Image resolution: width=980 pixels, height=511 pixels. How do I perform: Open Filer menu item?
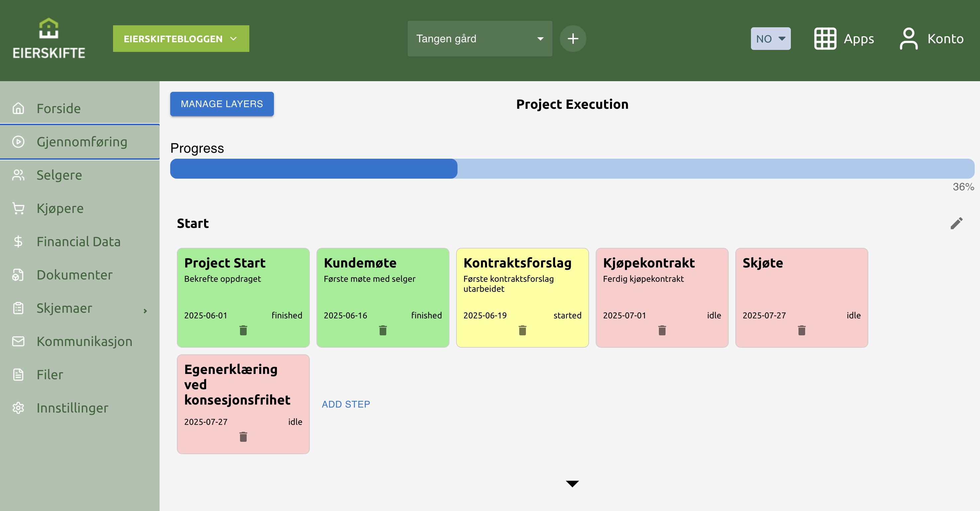pyautogui.click(x=79, y=375)
